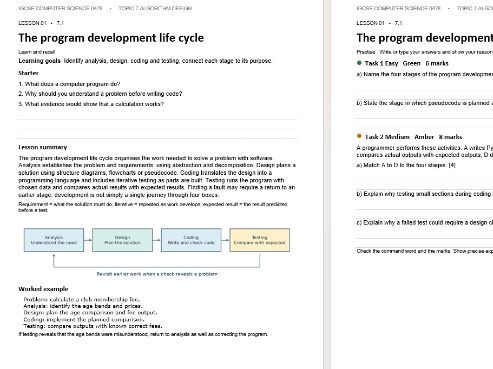Viewport: 493px width, 369px height.
Task: Select the yellow 'Testing' box in the diagram
Action: pyautogui.click(x=260, y=240)
